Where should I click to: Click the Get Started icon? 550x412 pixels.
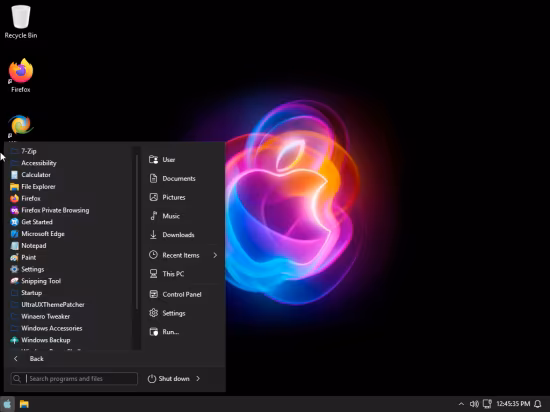tap(14, 222)
